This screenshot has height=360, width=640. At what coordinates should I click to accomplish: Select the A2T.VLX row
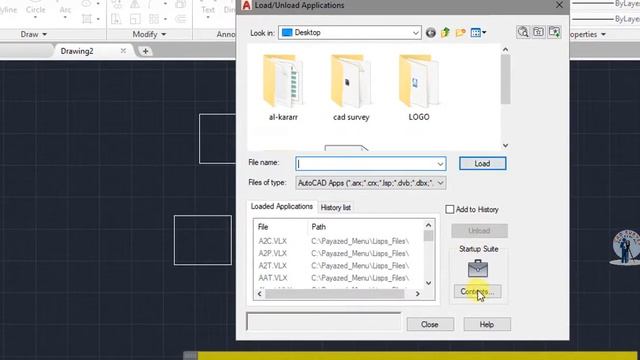pyautogui.click(x=339, y=266)
